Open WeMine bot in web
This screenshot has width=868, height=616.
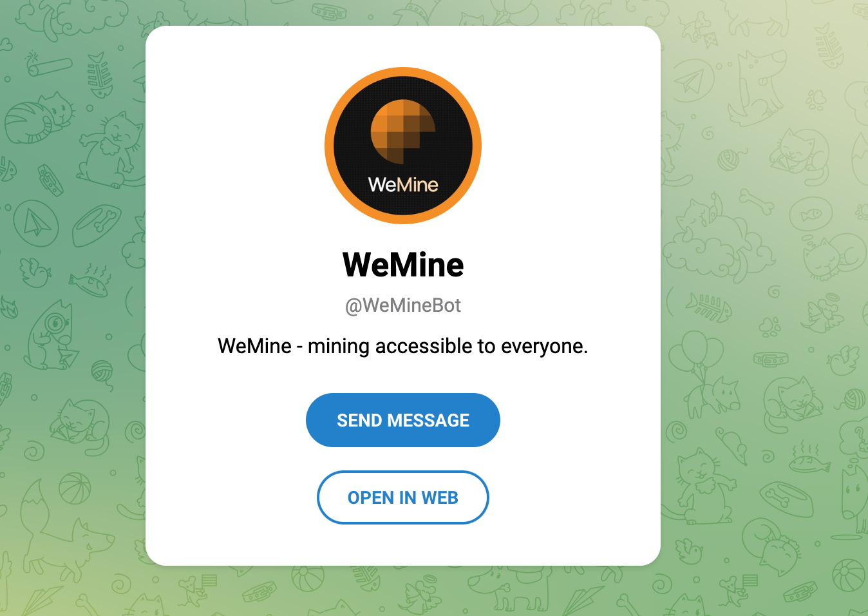pos(403,497)
